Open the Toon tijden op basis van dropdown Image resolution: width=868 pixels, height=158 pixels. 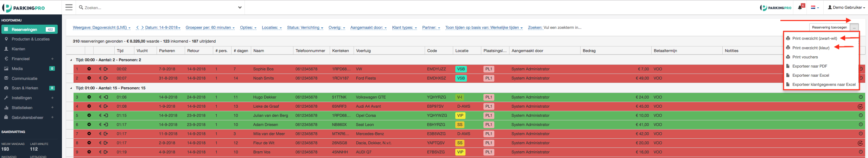tap(484, 27)
